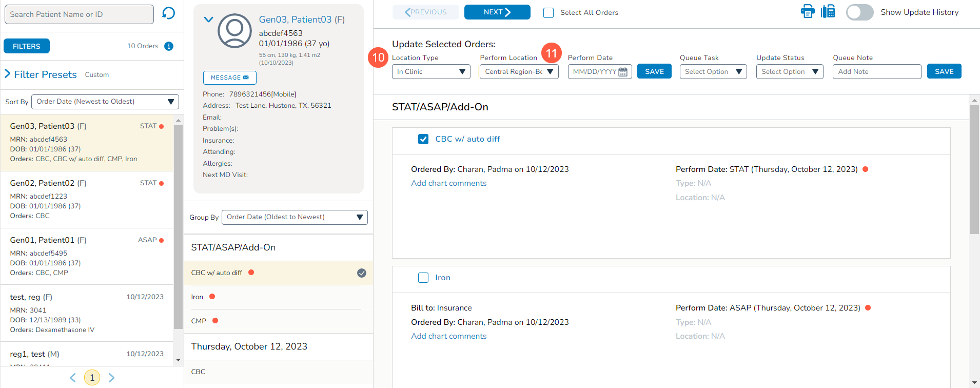980x388 pixels.
Task: Click the patient profile avatar icon
Action: click(x=234, y=31)
